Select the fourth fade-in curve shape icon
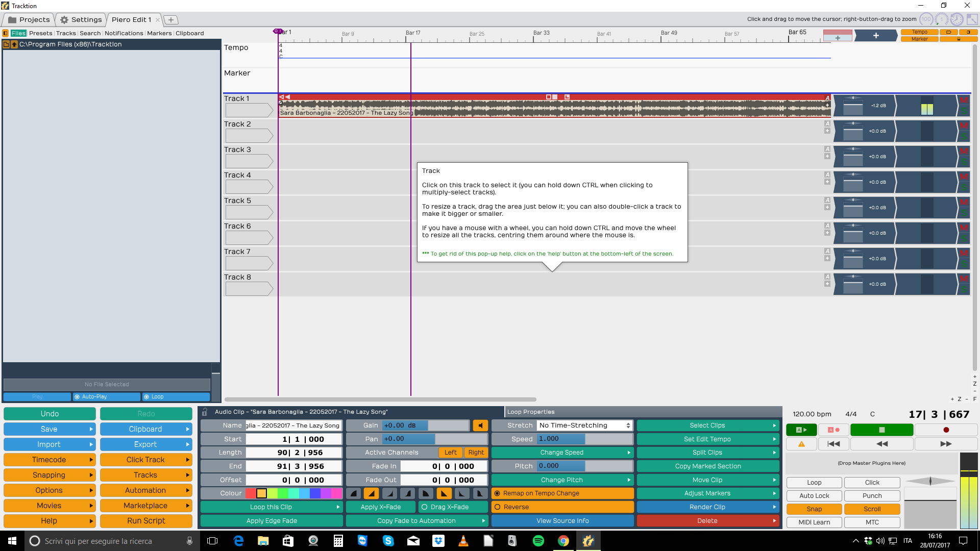The height and width of the screenshot is (551, 980). click(x=407, y=493)
